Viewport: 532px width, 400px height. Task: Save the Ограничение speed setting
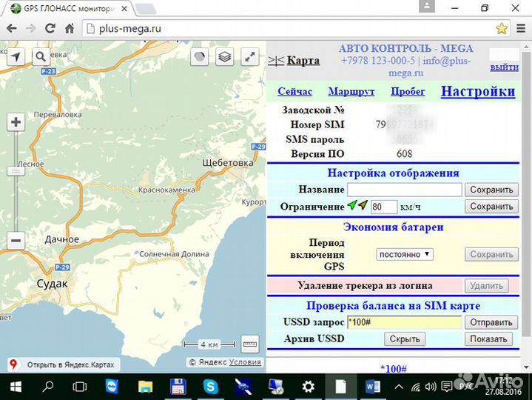tap(491, 206)
